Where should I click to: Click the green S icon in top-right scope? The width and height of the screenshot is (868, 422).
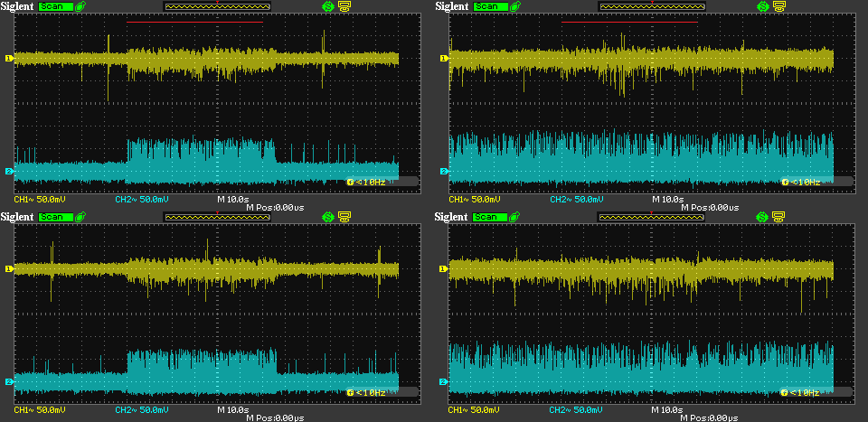[x=762, y=6]
